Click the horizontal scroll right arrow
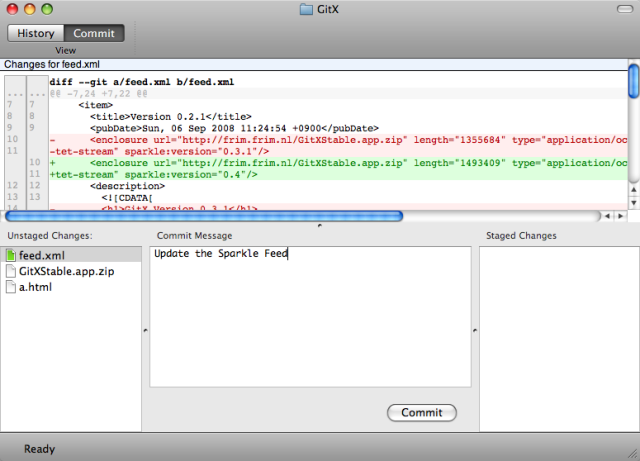 pyautogui.click(x=621, y=216)
